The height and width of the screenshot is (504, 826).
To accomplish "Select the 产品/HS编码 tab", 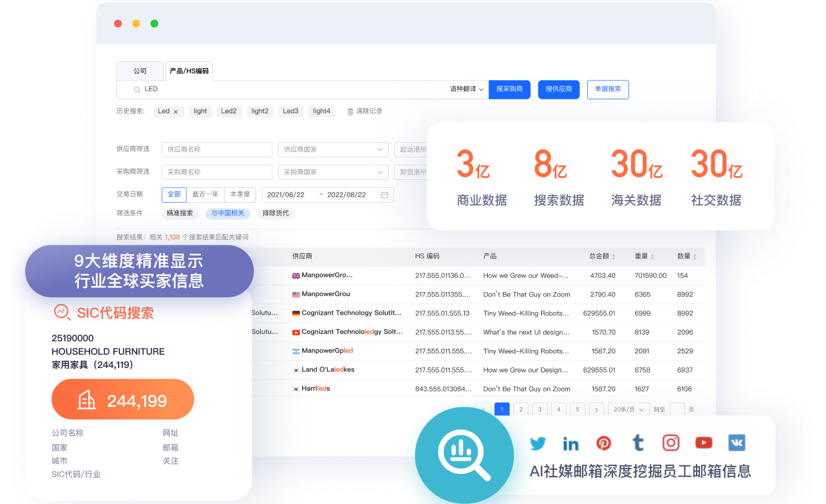I will (189, 71).
